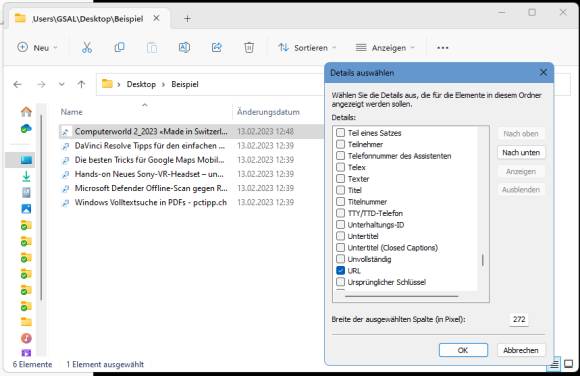Open Music icon in sidebar
The image size is (580, 376).
(x=26, y=338)
